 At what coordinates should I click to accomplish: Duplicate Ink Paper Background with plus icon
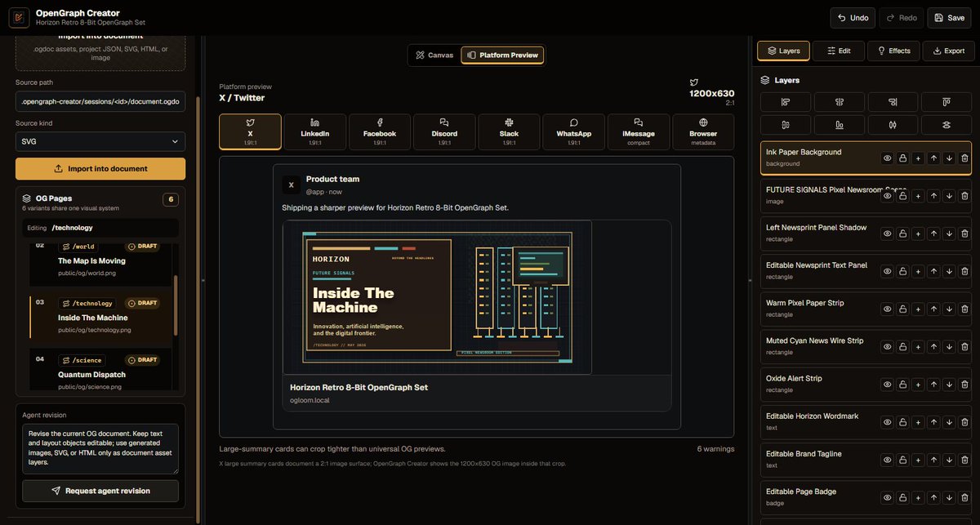[918, 158]
